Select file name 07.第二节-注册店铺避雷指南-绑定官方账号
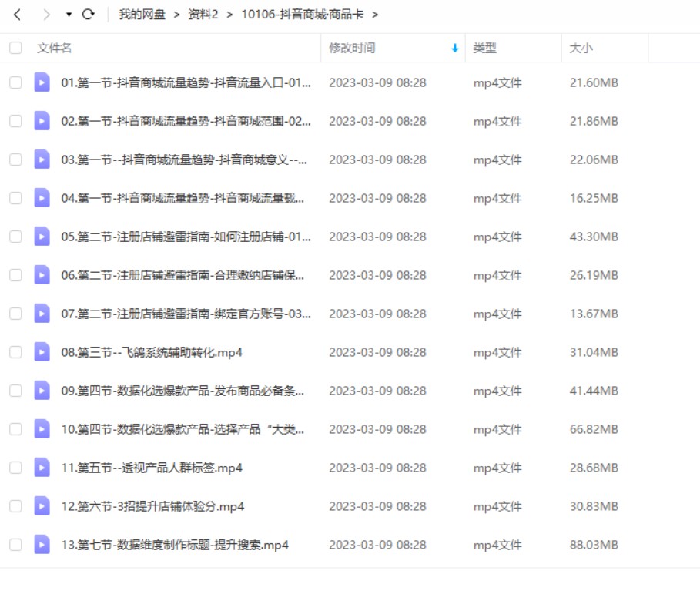This screenshot has height=591, width=700. (186, 314)
